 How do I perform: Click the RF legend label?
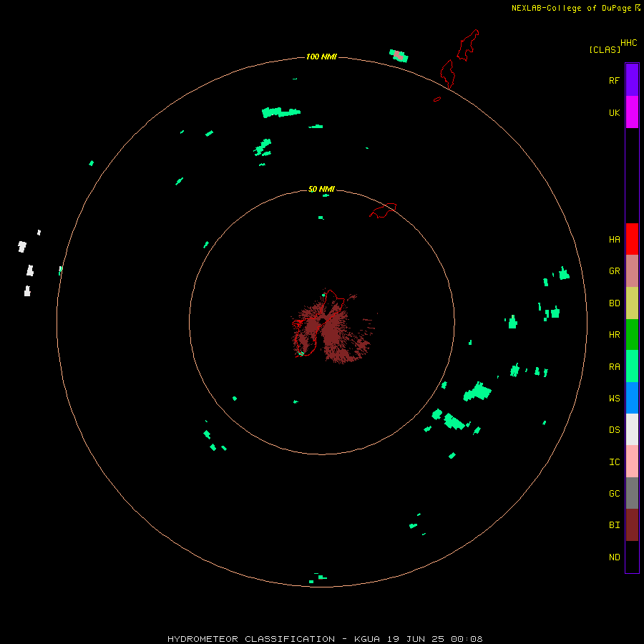coord(614,80)
